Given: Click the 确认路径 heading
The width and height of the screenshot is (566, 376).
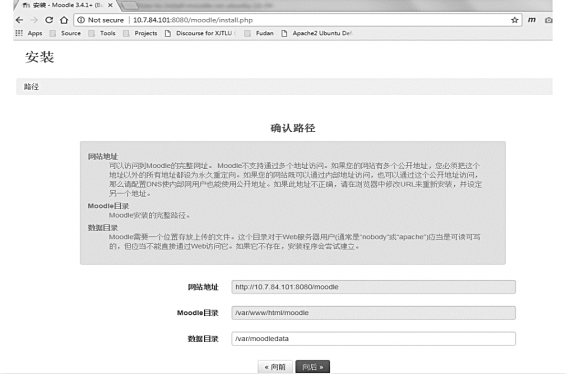Looking at the screenshot, I should click(x=293, y=128).
